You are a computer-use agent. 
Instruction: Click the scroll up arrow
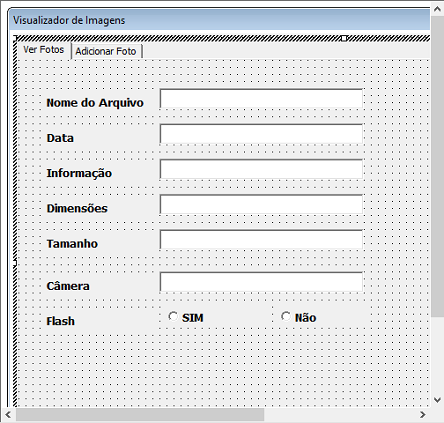(x=437, y=9)
